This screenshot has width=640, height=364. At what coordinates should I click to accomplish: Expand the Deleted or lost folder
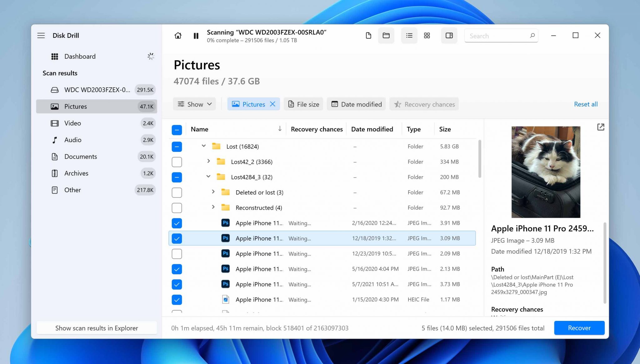coord(213,192)
